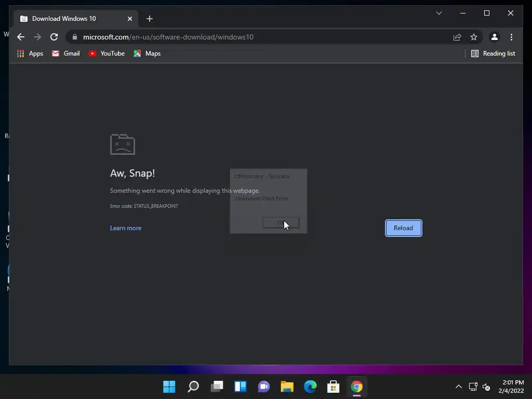Screen dimensions: 532x399
Task: Click the sad page error icon
Action: pos(123,144)
